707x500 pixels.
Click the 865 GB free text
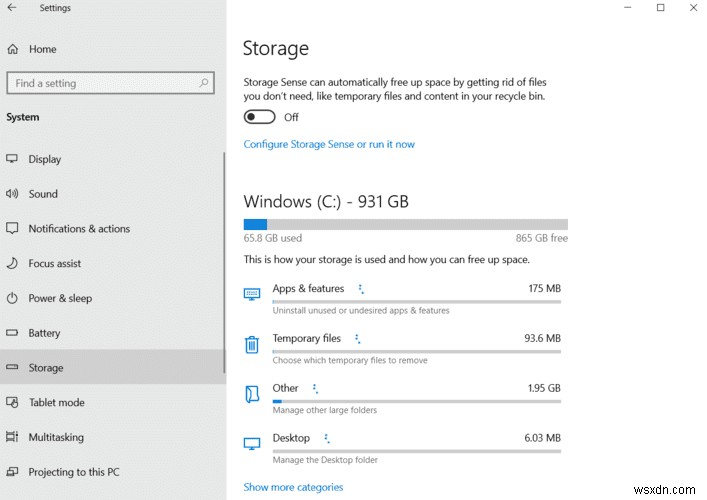coord(542,238)
